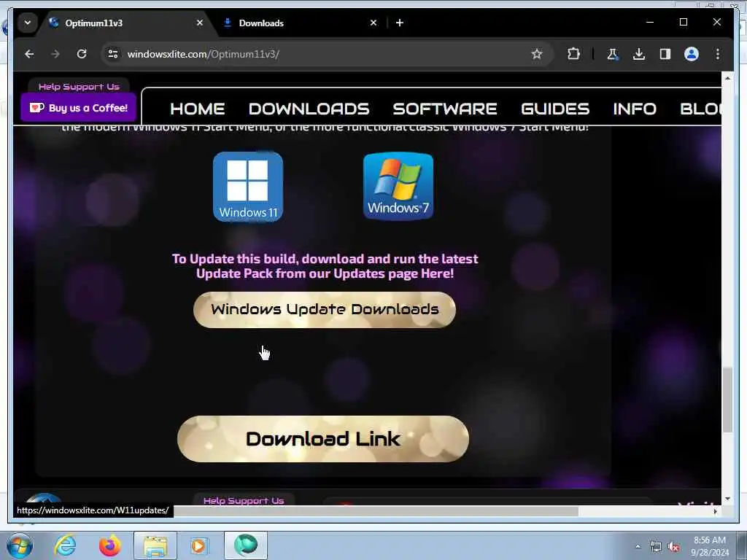
Task: Open Chrome three-dot menu
Action: pos(718,54)
